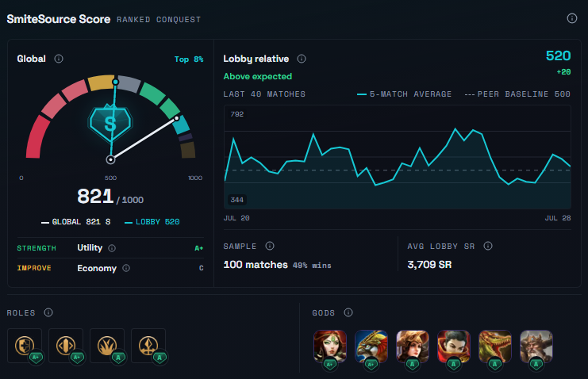Open the Economy improve info icon

click(126, 268)
